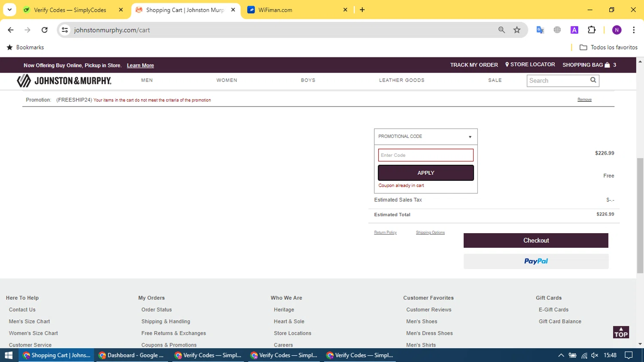Image resolution: width=644 pixels, height=362 pixels.
Task: Open the WOMEN menu
Action: [227, 80]
